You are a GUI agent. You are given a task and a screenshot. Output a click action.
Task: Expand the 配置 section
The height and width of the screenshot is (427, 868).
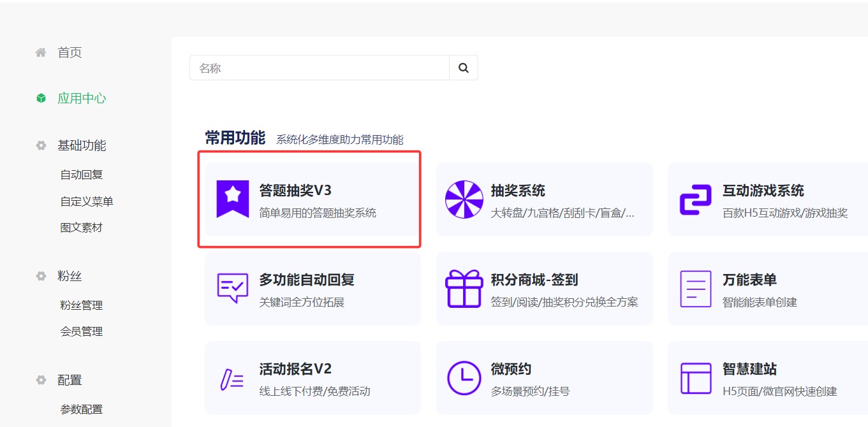(70, 379)
